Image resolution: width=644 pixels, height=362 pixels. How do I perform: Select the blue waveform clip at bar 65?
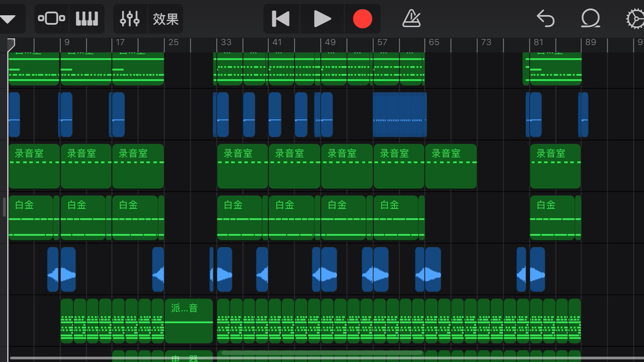[433, 269]
